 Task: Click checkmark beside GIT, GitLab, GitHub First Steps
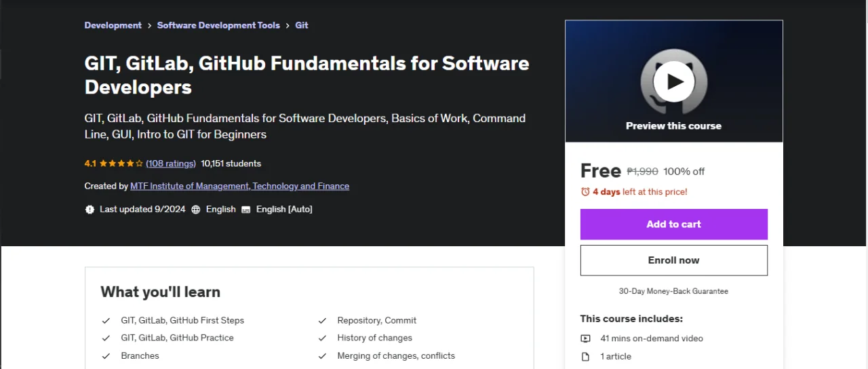pyautogui.click(x=106, y=320)
